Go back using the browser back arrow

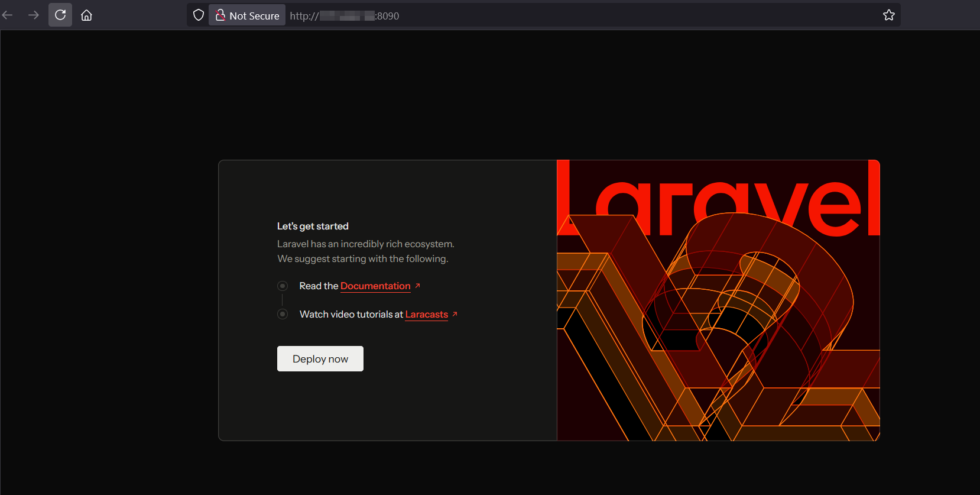[8, 15]
